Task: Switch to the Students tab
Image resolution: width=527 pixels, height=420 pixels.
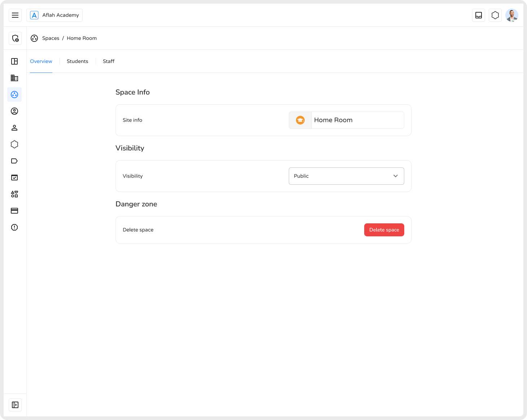Action: [77, 61]
